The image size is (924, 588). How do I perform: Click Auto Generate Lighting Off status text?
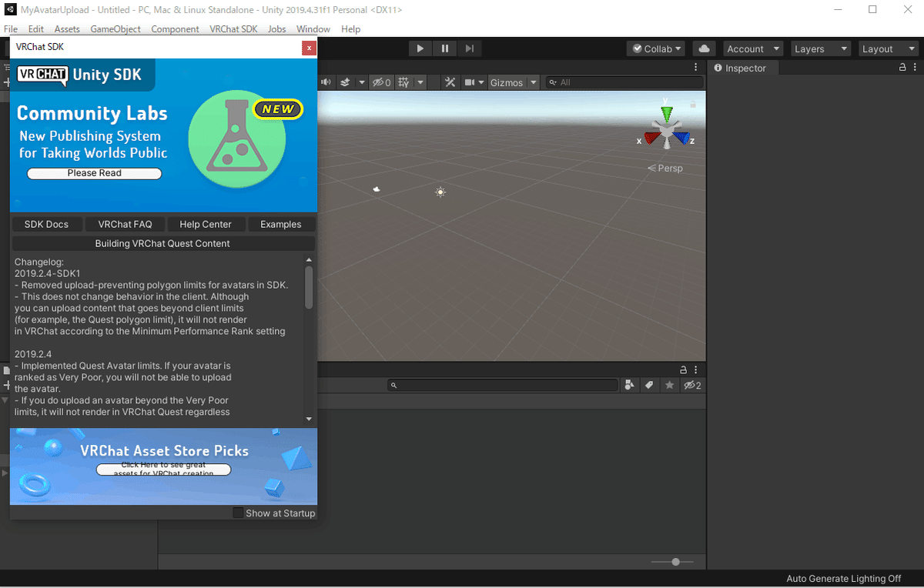pos(843,579)
